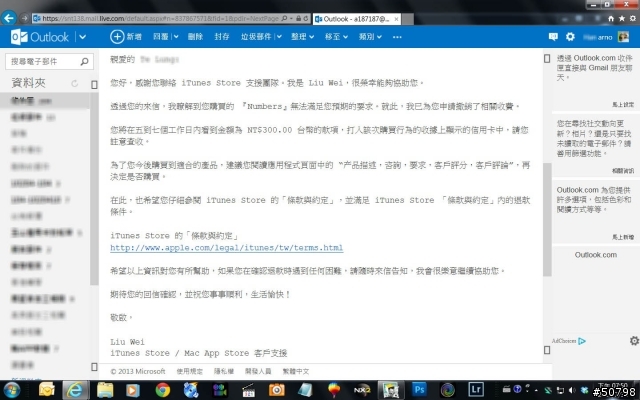Click the 新增 plus button for new mail
The width and height of the screenshot is (640, 400).
126,37
